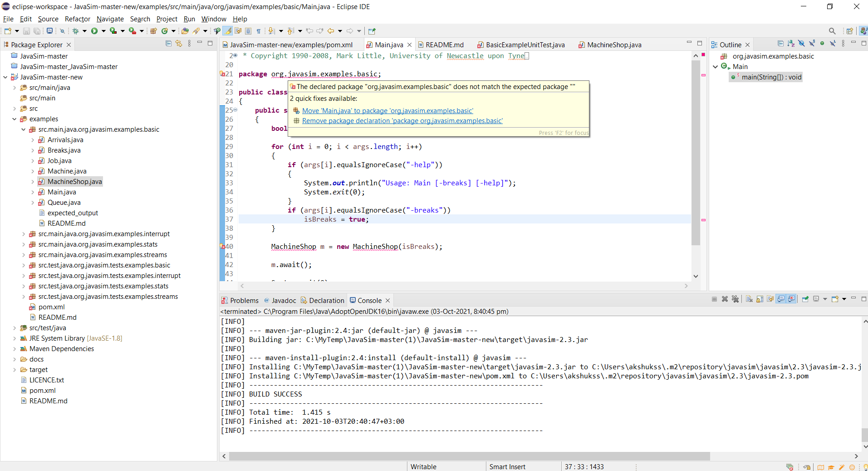Expand the JRE System Library node

pyautogui.click(x=14, y=338)
